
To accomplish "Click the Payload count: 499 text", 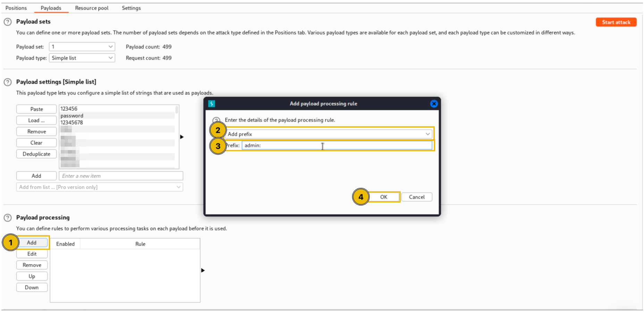I will (x=149, y=47).
